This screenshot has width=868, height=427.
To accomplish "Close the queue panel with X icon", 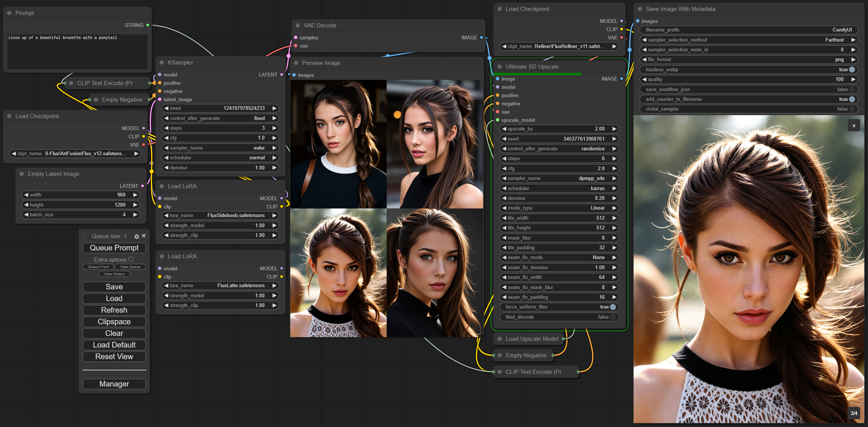I will pyautogui.click(x=144, y=236).
